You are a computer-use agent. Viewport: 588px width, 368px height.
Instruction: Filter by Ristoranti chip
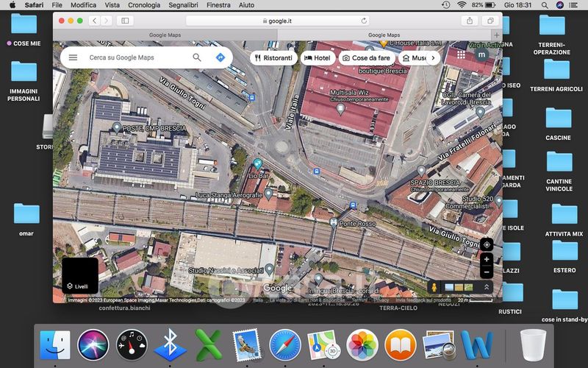click(273, 58)
